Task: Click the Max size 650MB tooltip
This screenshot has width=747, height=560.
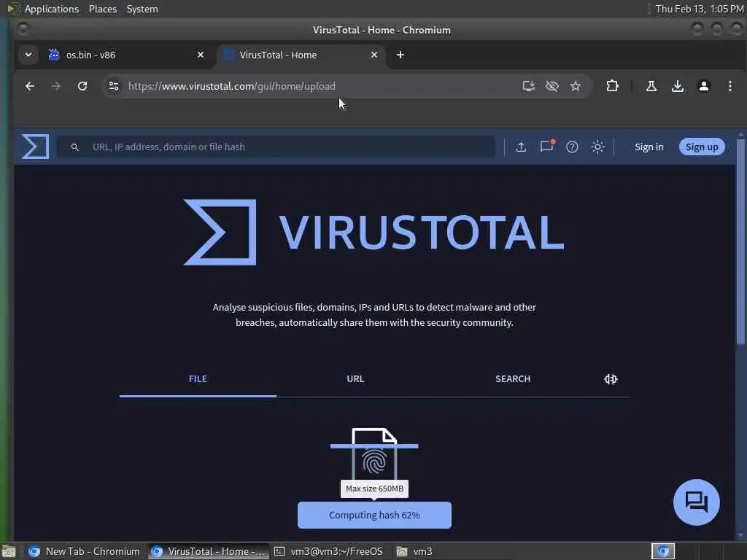Action: [x=374, y=489]
